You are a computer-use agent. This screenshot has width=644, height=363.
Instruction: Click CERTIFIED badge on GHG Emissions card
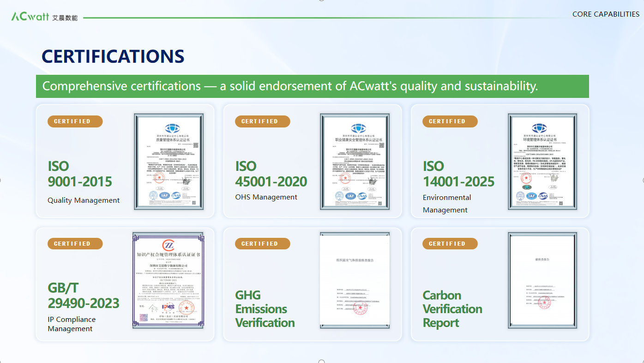(x=263, y=244)
